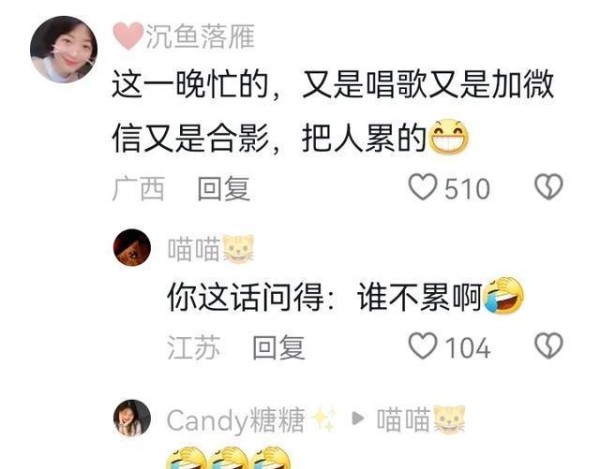Open Candy糖糖's profile avatar
The height and width of the screenshot is (469, 600).
tap(132, 418)
